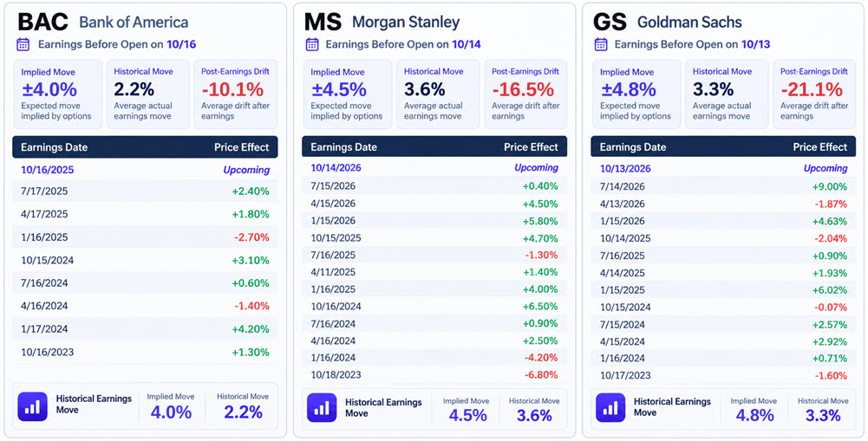Image resolution: width=868 pixels, height=441 pixels.
Task: Click the 10/14 earnings date link for MS
Action: [467, 44]
